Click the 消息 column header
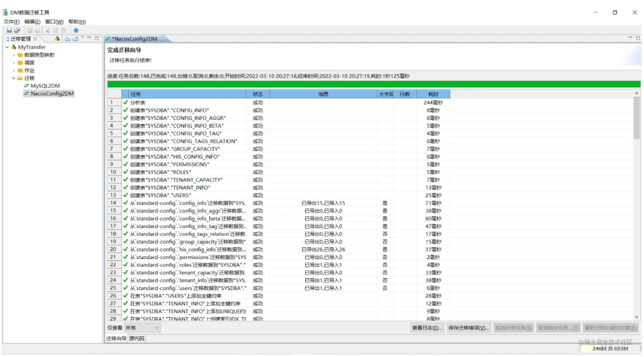644x357 pixels. [323, 94]
